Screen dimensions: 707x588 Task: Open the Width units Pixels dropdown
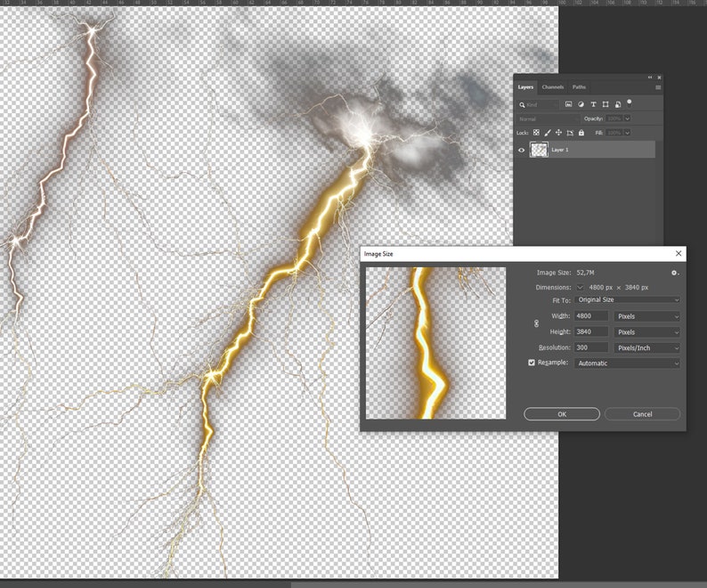[x=646, y=316]
